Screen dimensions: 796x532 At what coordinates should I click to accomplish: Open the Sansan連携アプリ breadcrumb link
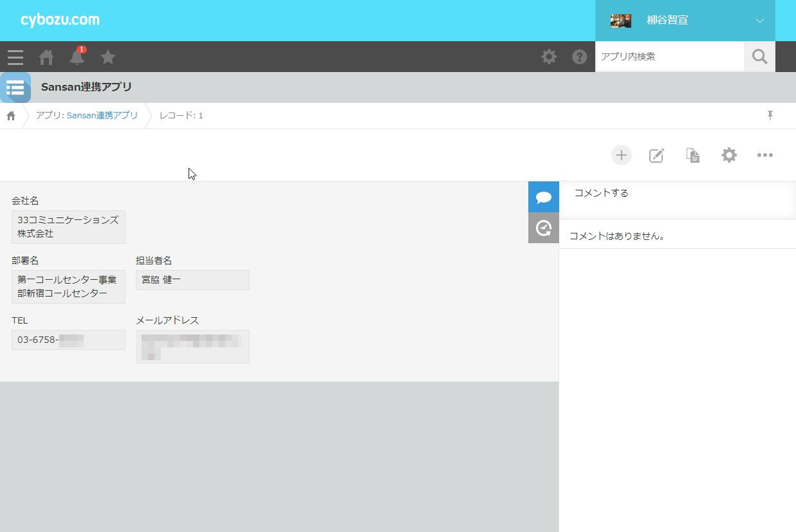(102, 115)
